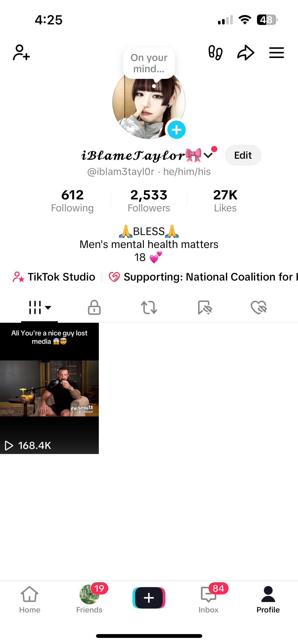Tap the add friends icon
The width and height of the screenshot is (298, 644).
[21, 53]
